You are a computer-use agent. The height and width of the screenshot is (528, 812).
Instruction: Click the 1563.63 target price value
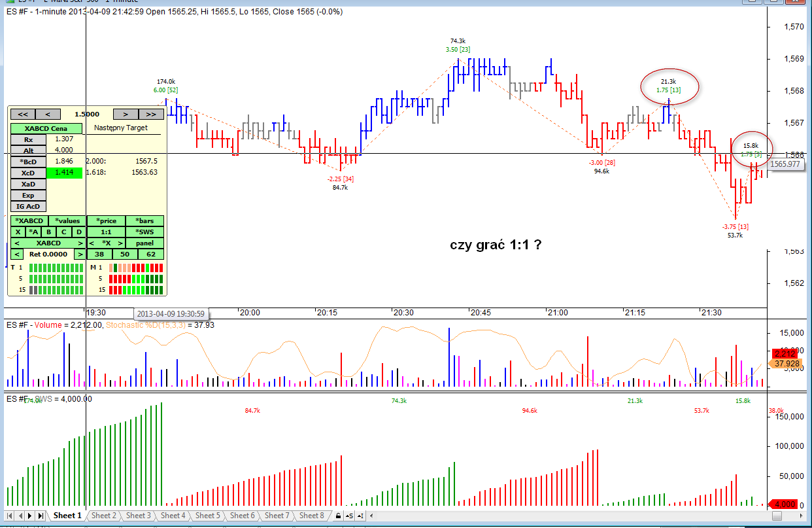pyautogui.click(x=144, y=173)
